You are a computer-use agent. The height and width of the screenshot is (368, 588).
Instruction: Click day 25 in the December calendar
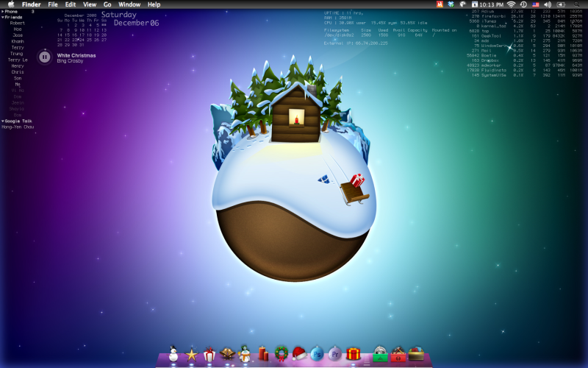tap(89, 40)
